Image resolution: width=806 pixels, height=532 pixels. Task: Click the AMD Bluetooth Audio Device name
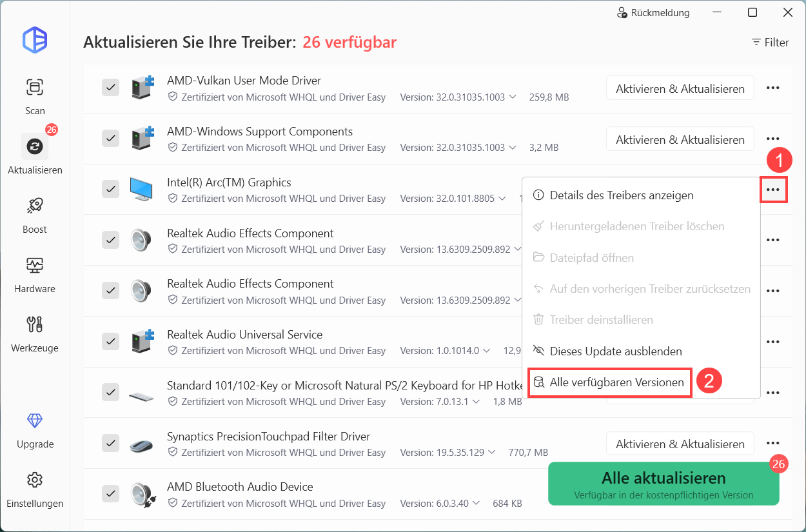pos(240,487)
